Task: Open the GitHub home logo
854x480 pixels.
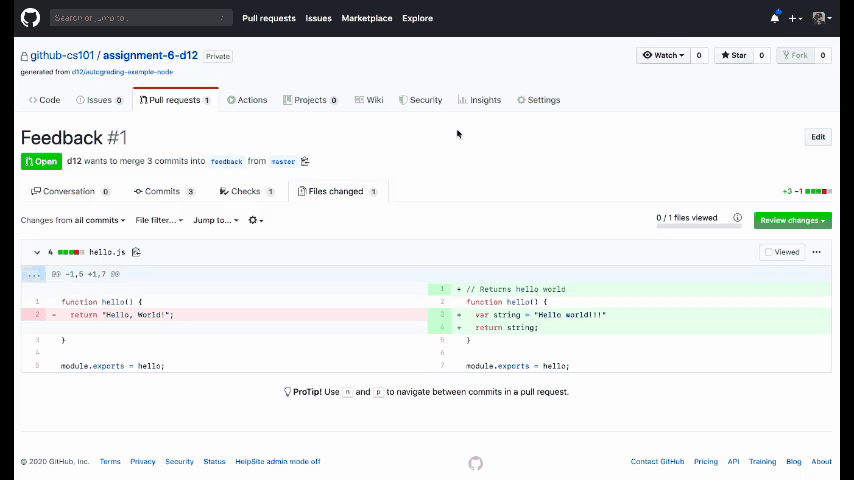Action: click(30, 18)
